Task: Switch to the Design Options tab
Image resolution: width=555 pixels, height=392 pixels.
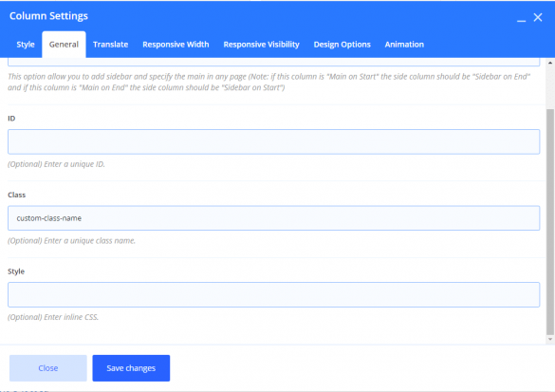Action: pyautogui.click(x=342, y=45)
